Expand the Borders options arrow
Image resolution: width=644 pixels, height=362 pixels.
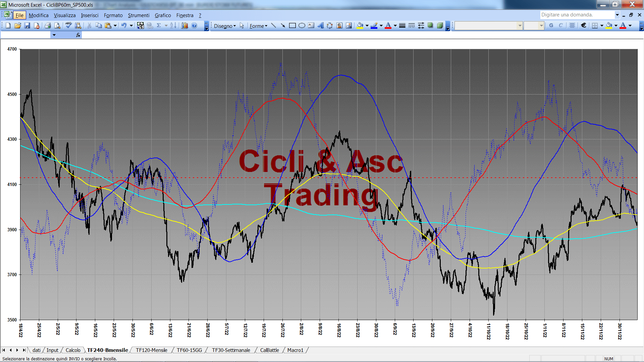pyautogui.click(x=602, y=25)
